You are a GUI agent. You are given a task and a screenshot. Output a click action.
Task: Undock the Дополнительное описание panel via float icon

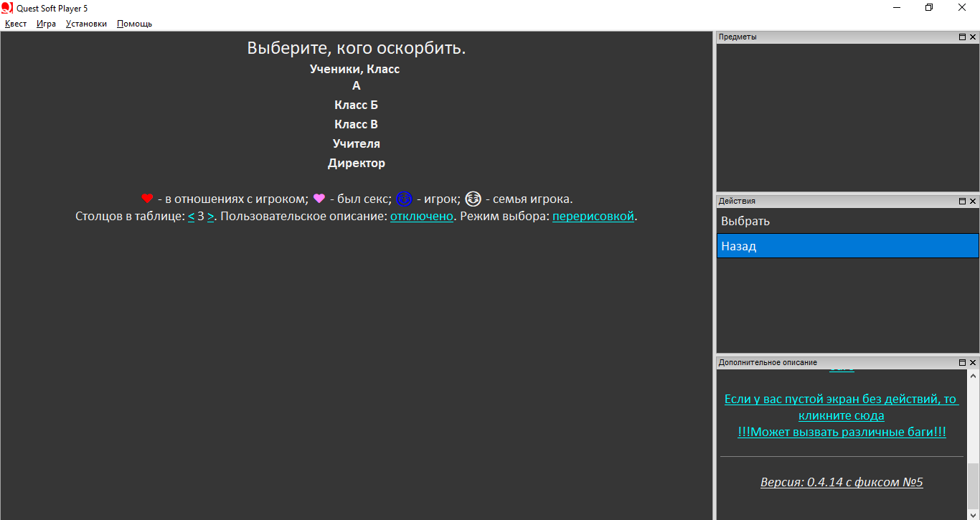(x=962, y=363)
